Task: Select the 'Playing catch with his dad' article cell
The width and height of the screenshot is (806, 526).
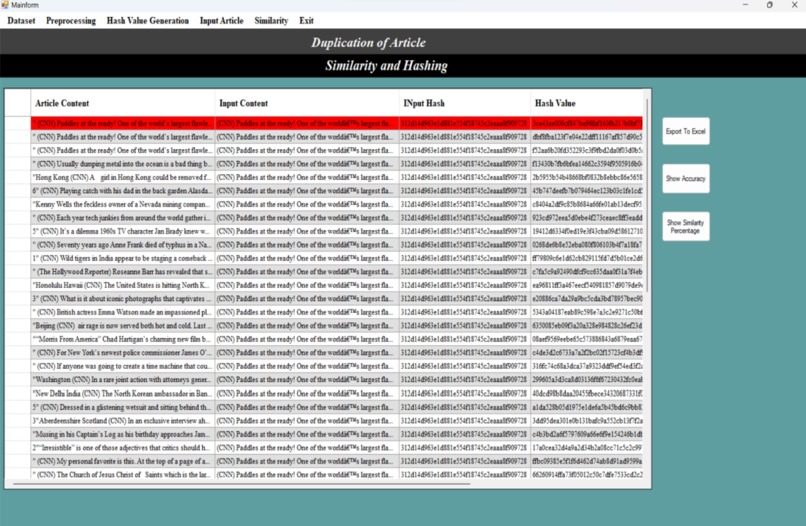Action: point(122,191)
